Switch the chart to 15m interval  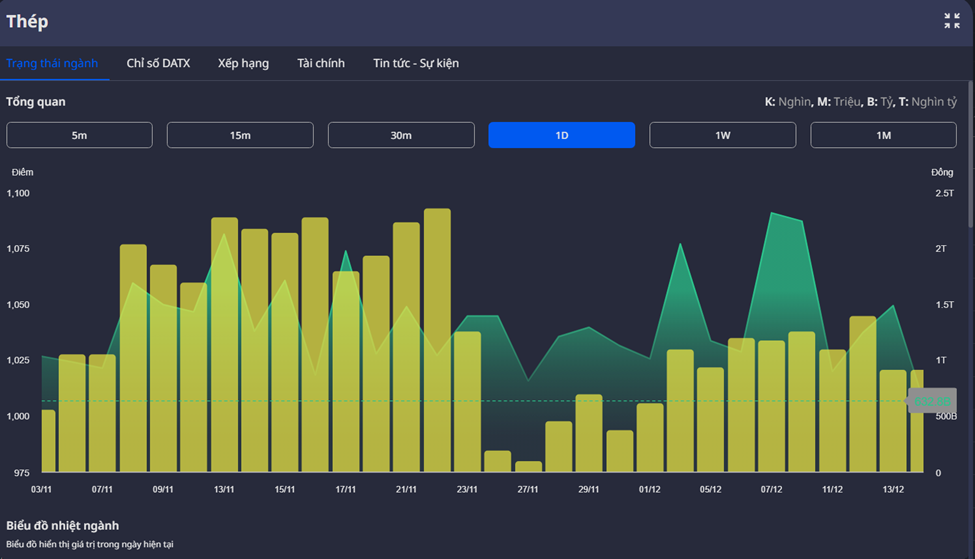coord(240,135)
